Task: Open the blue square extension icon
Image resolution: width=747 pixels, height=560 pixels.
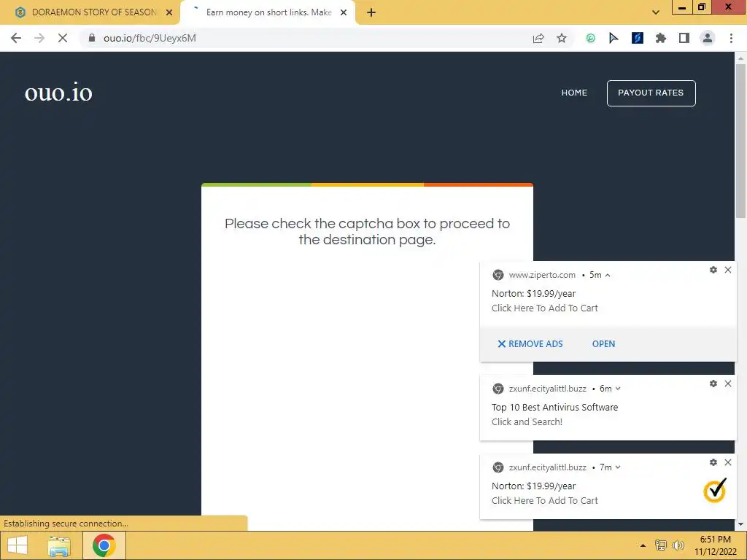Action: tap(638, 38)
